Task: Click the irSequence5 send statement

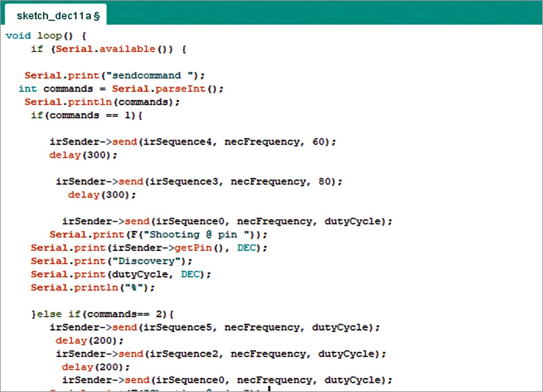Action: tap(215, 327)
